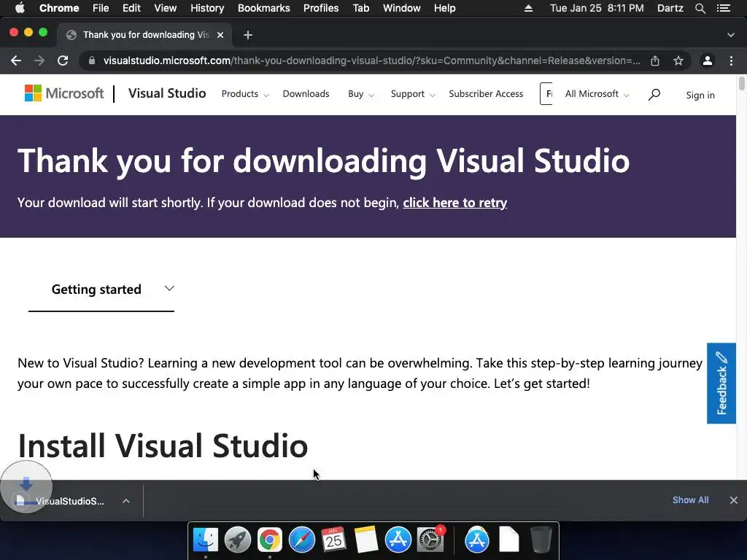
Task: Click the tab search chevron in Chrome
Action: tap(731, 35)
